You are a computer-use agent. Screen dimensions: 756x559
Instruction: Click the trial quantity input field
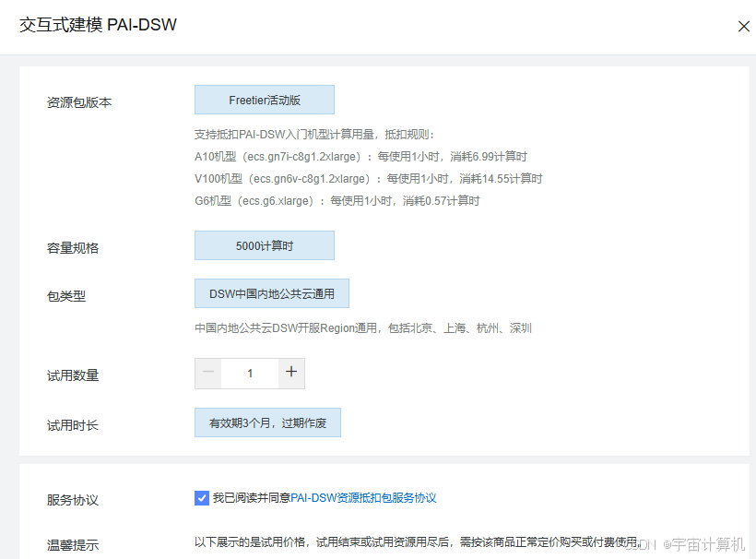[249, 373]
